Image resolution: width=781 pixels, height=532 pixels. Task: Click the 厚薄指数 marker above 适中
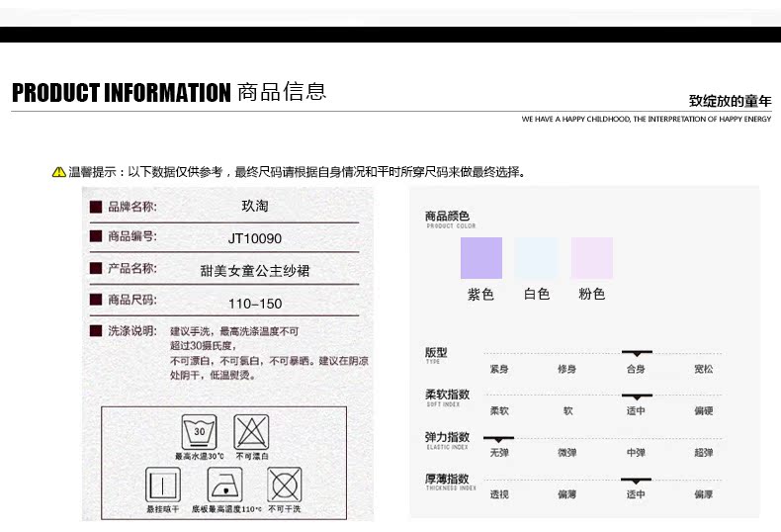636,481
